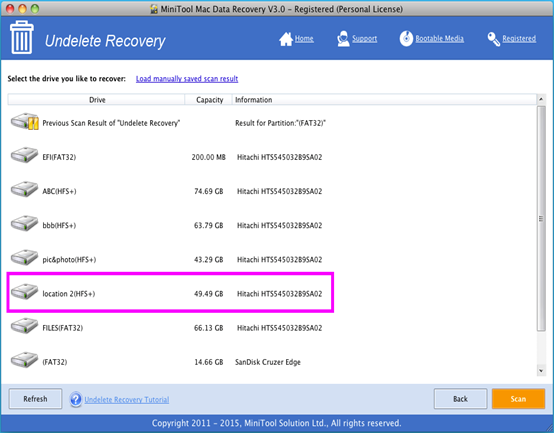The width and height of the screenshot is (554, 433).
Task: Click the 43.29 GB capacity value
Action: 209,260
